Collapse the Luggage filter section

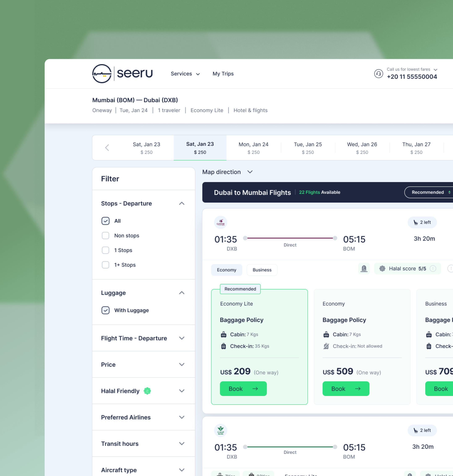182,293
